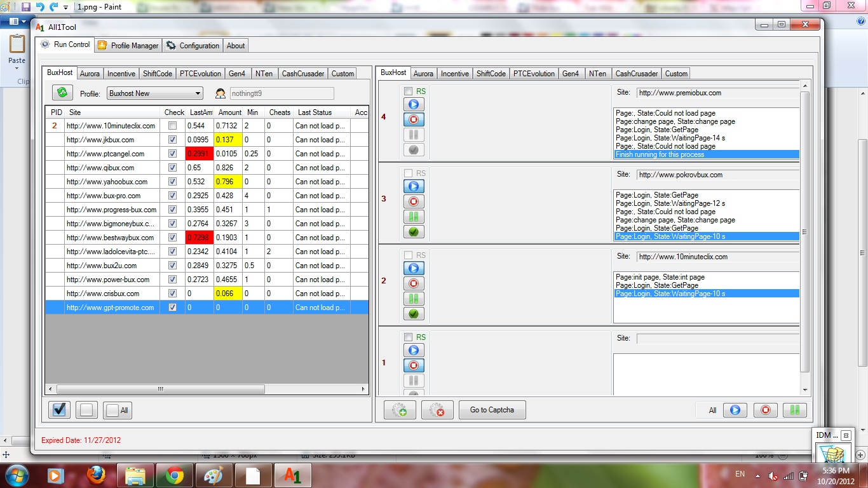The height and width of the screenshot is (488, 868).
Task: Uncheck the box for www.qibux.com row
Action: (x=172, y=168)
